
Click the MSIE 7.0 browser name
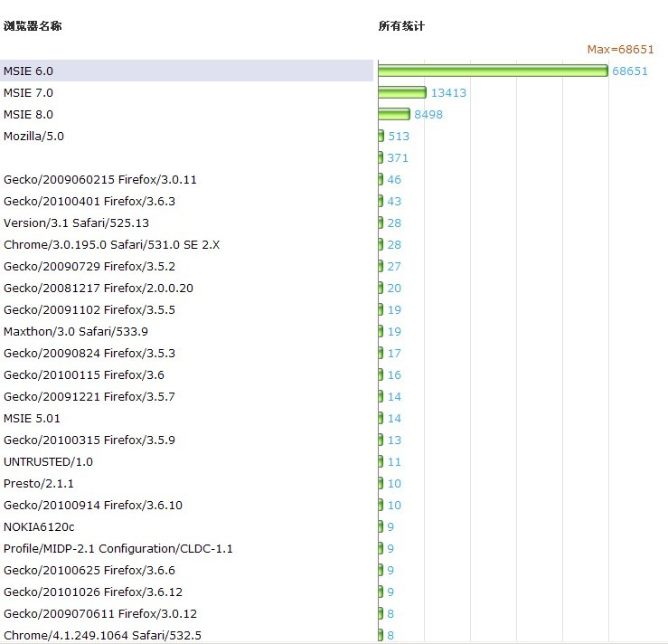click(28, 93)
